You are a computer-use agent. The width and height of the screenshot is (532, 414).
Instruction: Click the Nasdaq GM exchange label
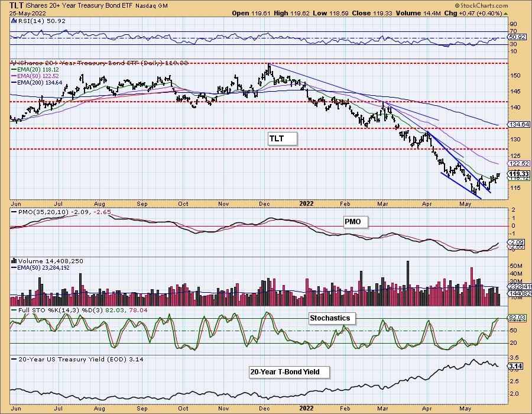[152, 6]
